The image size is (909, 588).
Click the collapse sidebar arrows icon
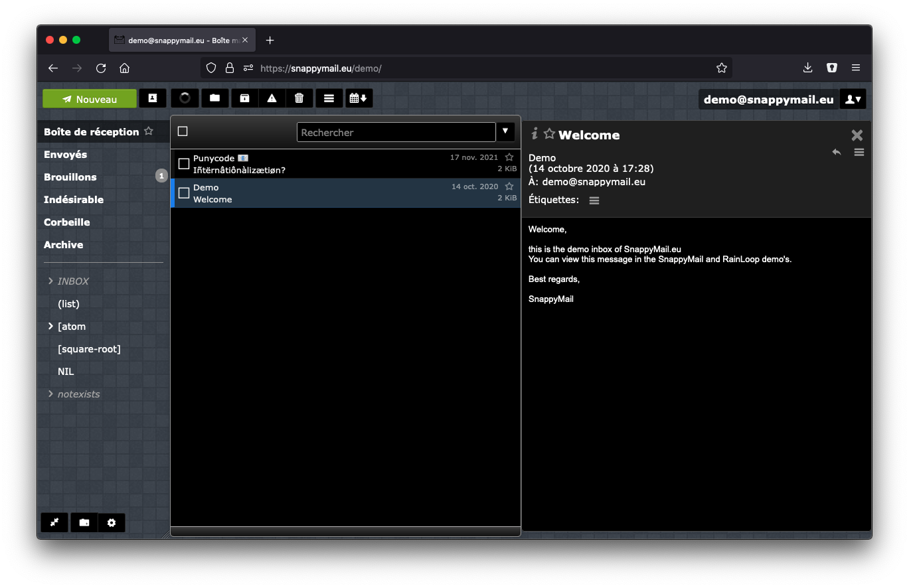point(54,523)
